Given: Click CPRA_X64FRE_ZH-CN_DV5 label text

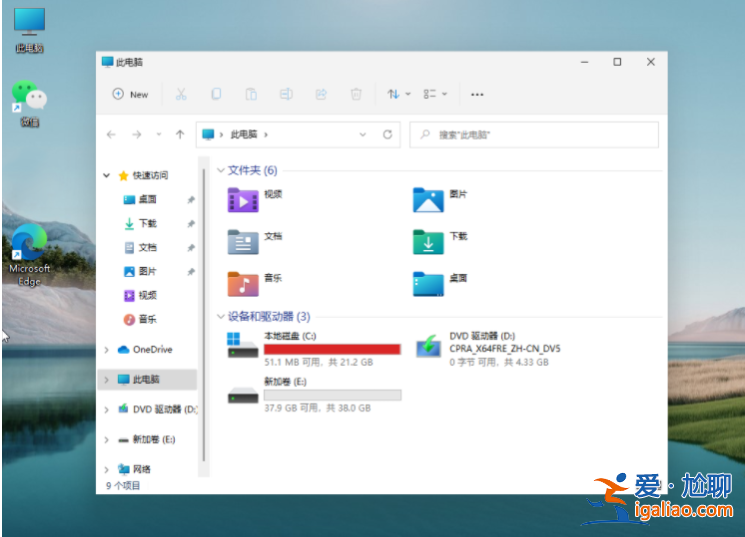Looking at the screenshot, I should point(505,349).
